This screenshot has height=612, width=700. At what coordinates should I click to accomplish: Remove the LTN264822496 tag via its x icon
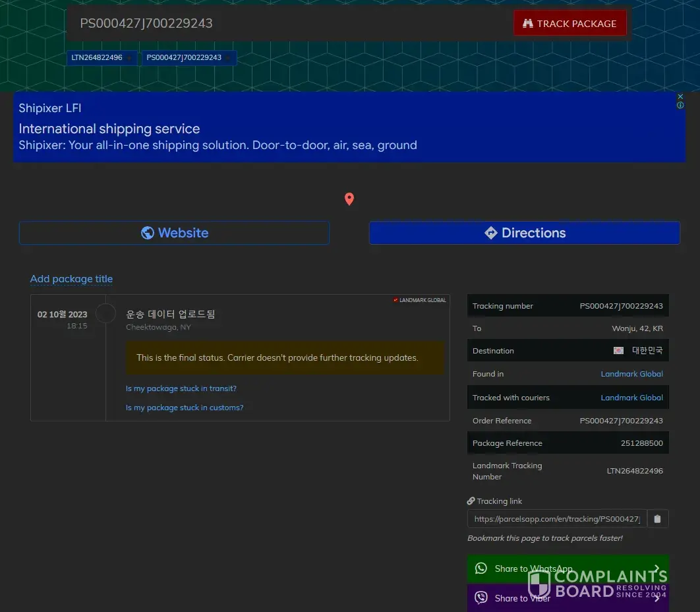pyautogui.click(x=129, y=59)
